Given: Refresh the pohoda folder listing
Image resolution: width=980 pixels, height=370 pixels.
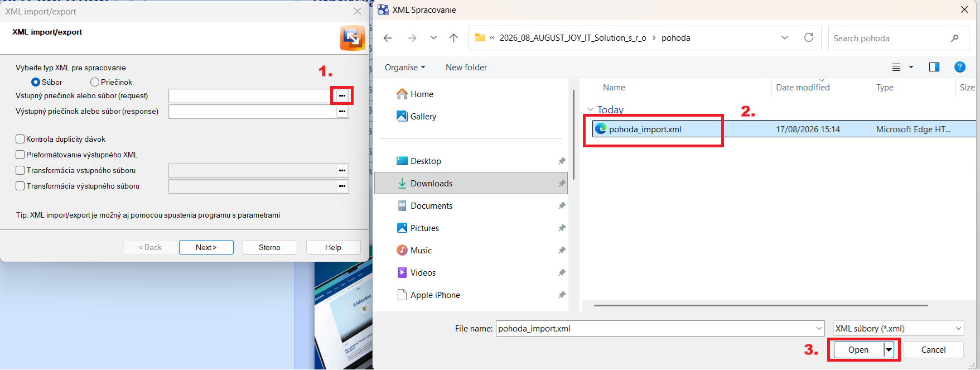Looking at the screenshot, I should 808,37.
